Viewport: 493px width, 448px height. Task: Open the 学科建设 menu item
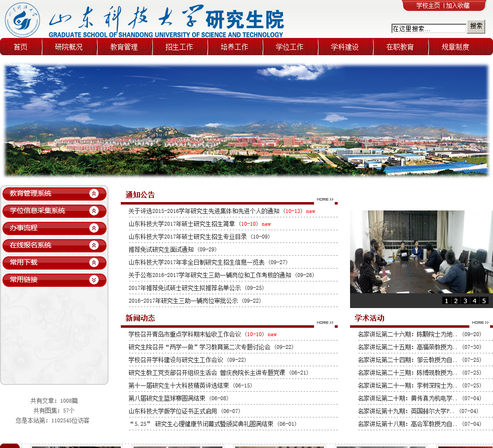pos(345,47)
